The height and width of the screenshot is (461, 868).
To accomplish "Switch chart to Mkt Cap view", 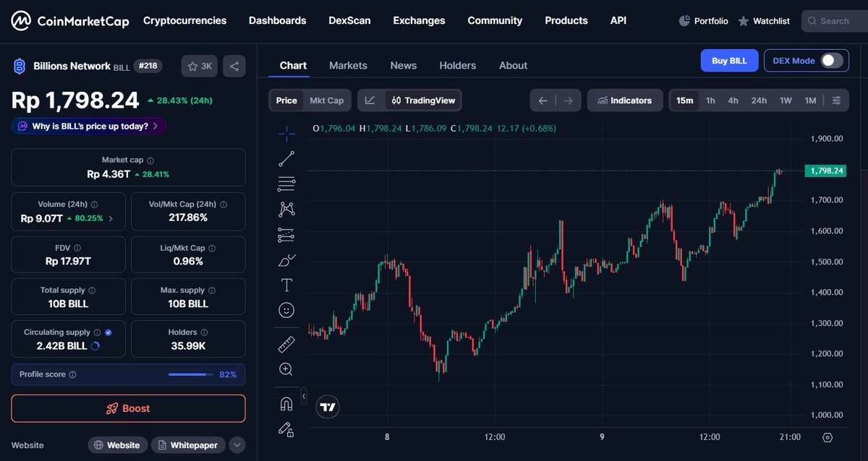I will [x=327, y=100].
